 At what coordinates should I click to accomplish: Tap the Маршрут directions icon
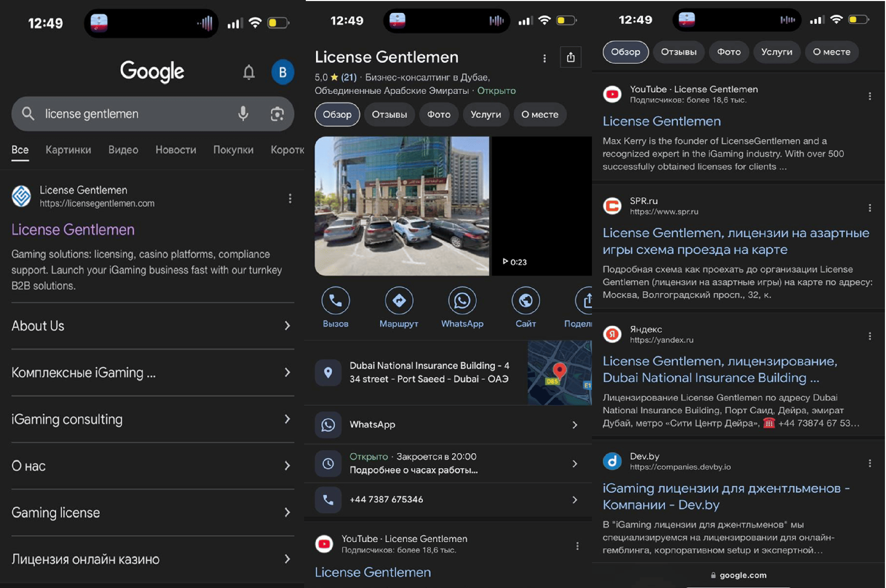pos(399,300)
